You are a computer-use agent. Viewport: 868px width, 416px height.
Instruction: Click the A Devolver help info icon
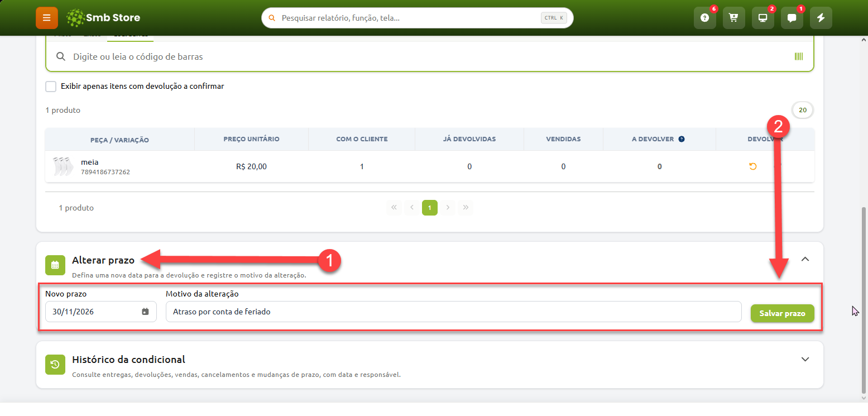[682, 139]
